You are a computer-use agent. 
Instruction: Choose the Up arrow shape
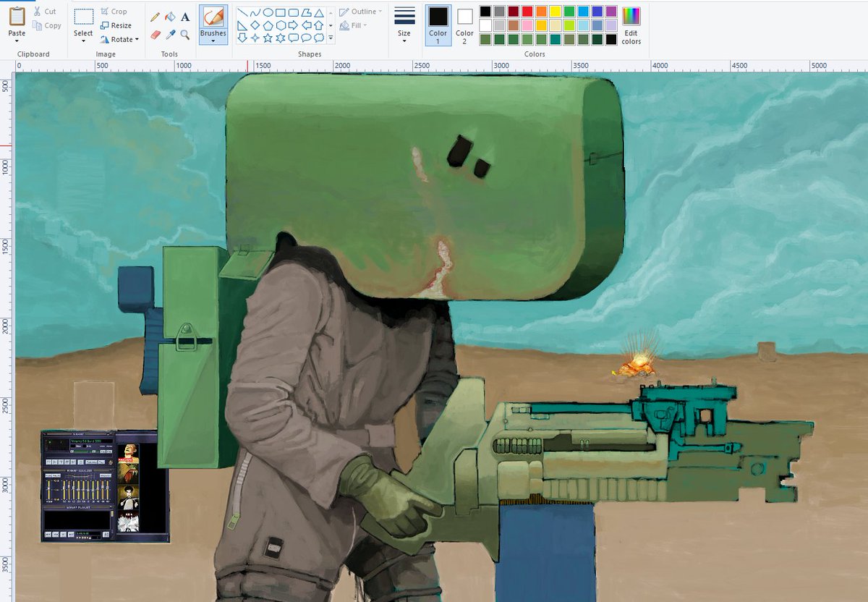[318, 25]
